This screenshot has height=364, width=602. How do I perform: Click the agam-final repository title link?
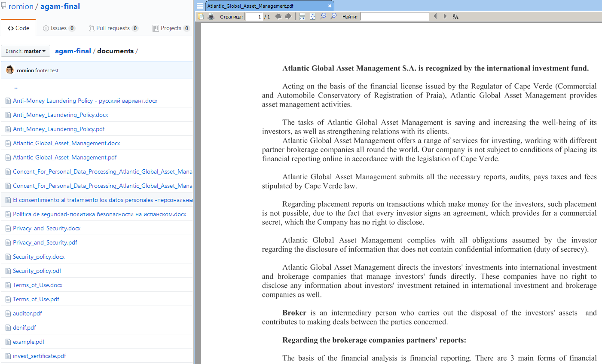[x=60, y=6]
